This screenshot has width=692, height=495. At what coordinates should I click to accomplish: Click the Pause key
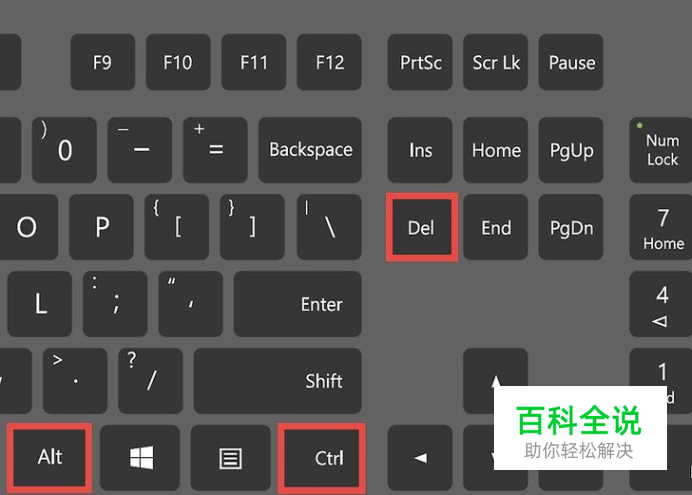tap(571, 62)
